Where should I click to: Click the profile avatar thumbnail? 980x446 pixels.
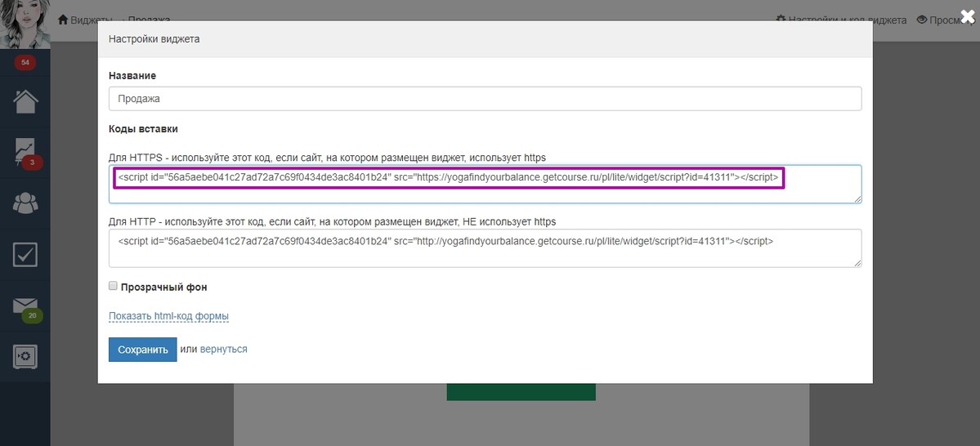coord(25,25)
